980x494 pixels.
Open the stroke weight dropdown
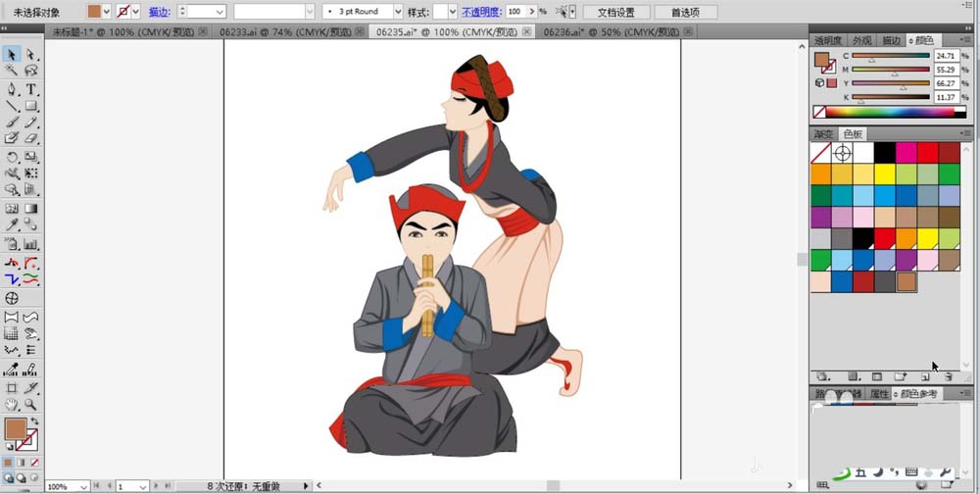click(x=220, y=11)
